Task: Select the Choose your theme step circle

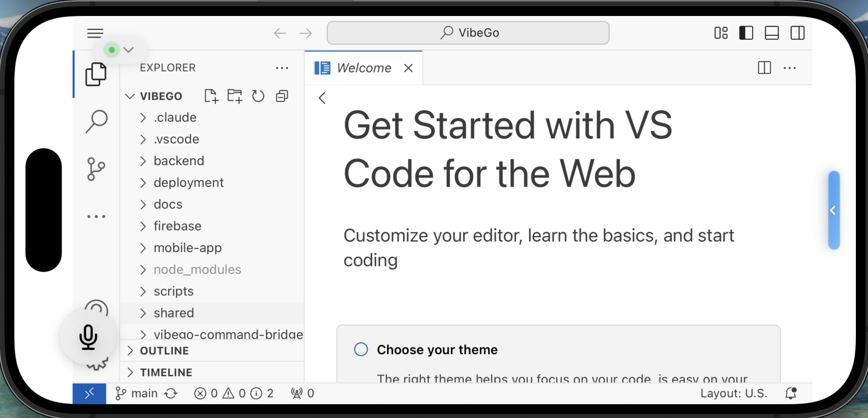Action: tap(361, 350)
